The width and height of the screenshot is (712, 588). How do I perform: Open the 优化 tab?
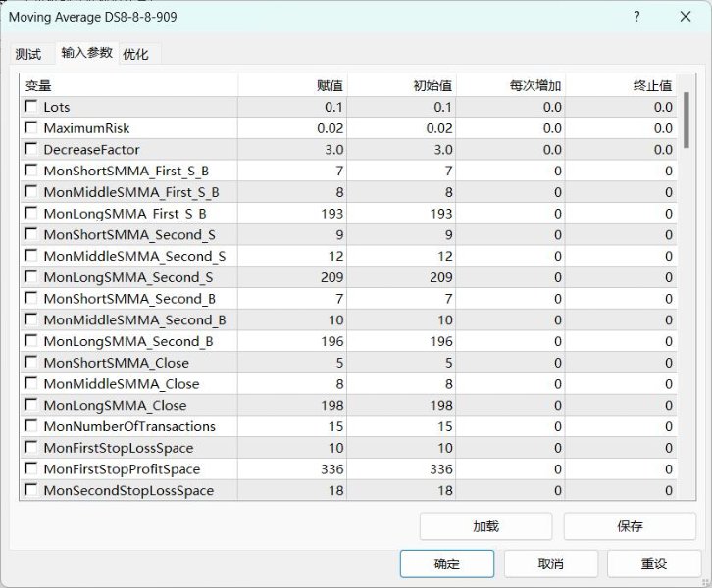(135, 54)
